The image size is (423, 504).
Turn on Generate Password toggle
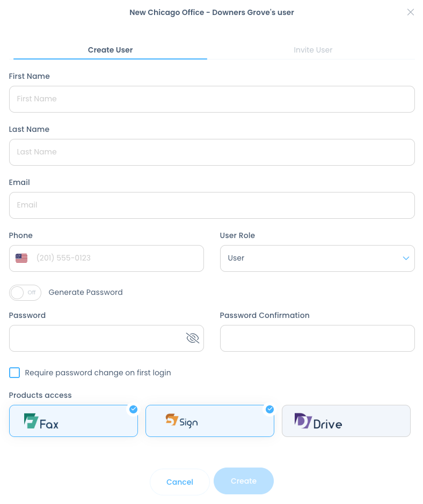point(25,293)
